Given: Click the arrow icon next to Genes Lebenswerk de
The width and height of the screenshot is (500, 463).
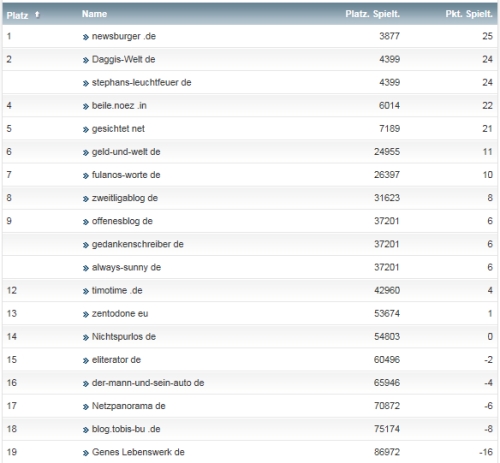Looking at the screenshot, I should click(86, 453).
